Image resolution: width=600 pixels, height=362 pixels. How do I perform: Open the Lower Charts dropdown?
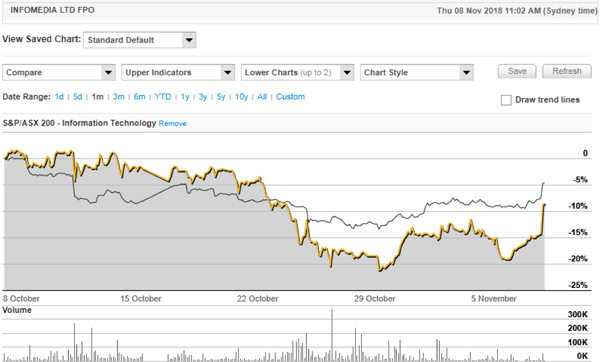297,72
